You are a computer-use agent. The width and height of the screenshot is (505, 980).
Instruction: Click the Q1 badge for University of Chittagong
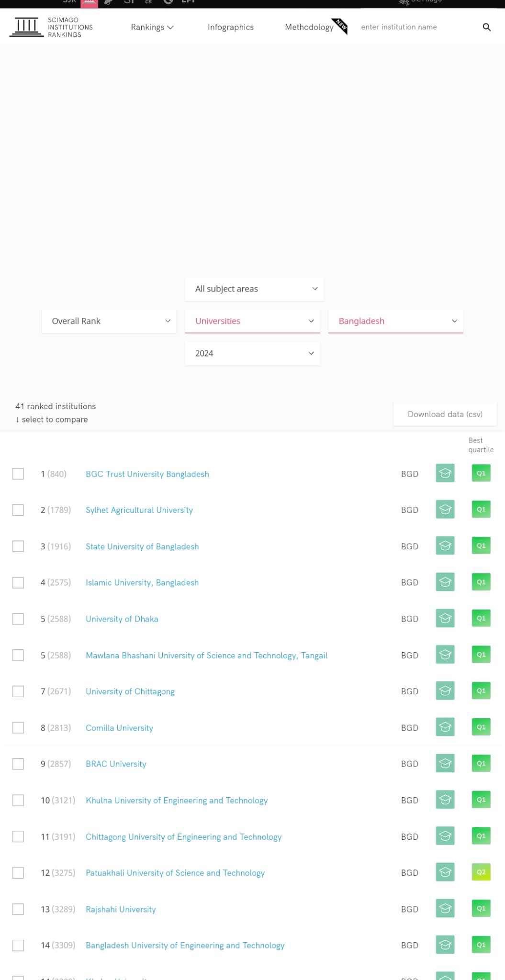[x=481, y=691]
